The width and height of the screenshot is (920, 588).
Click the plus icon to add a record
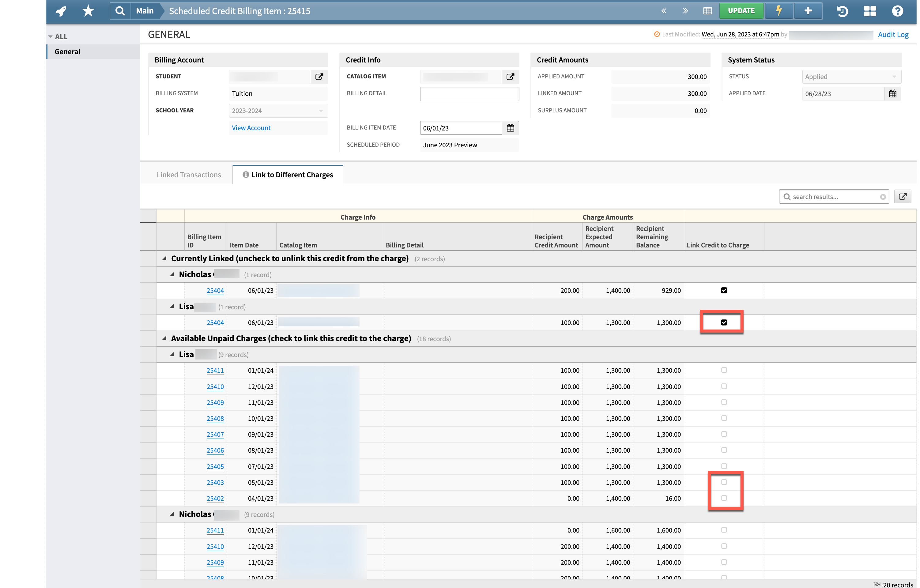[x=808, y=11]
